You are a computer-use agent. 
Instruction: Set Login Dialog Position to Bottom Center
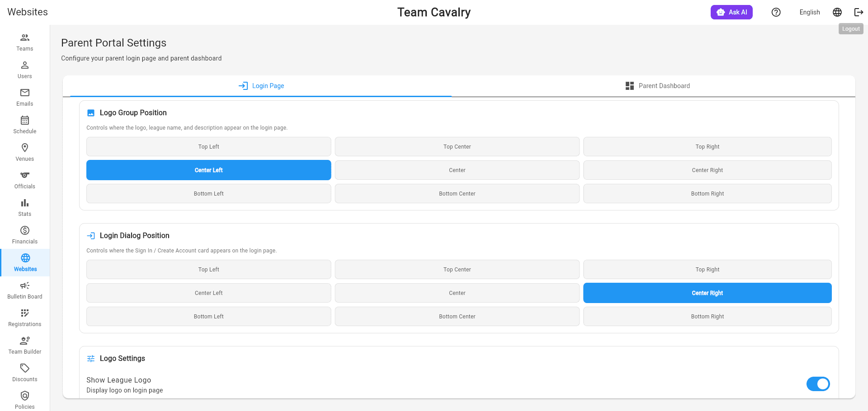(457, 317)
